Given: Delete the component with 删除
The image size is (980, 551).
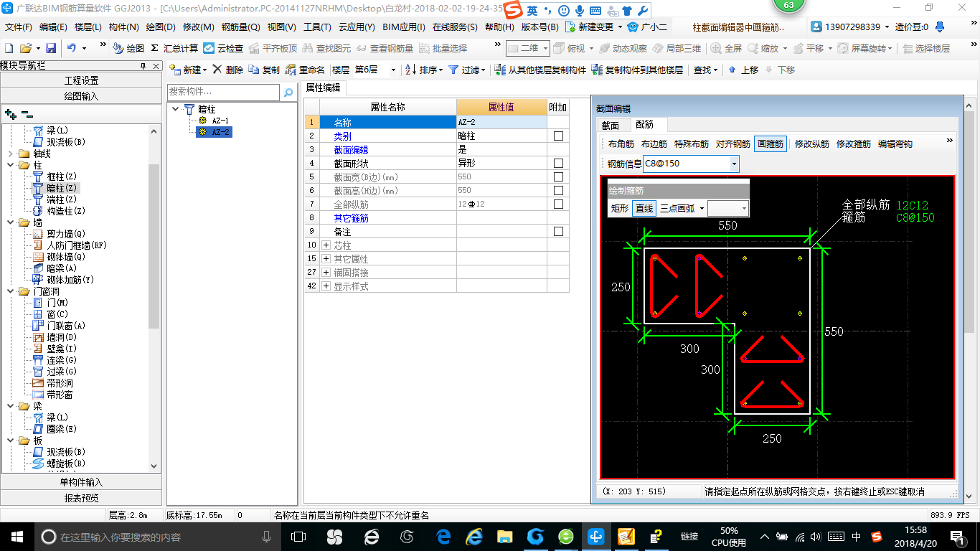Looking at the screenshot, I should coord(228,70).
